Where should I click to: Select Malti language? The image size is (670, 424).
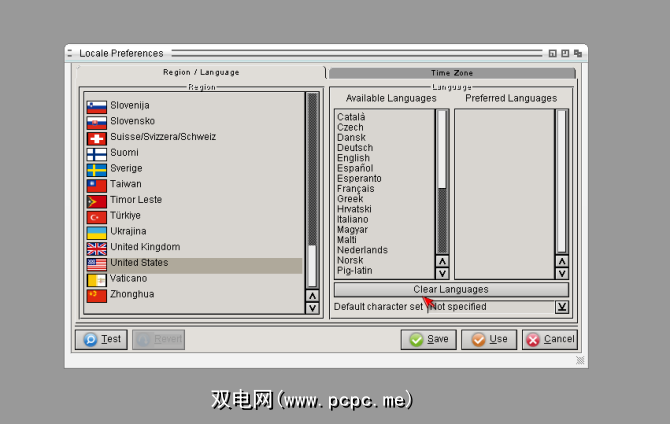(347, 240)
